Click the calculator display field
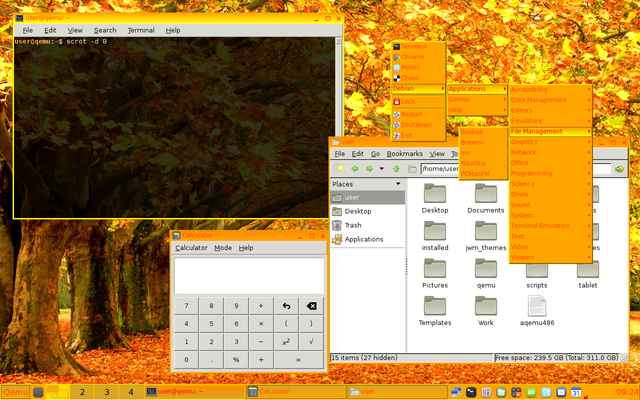Image resolution: width=640 pixels, height=400 pixels. 249,275
